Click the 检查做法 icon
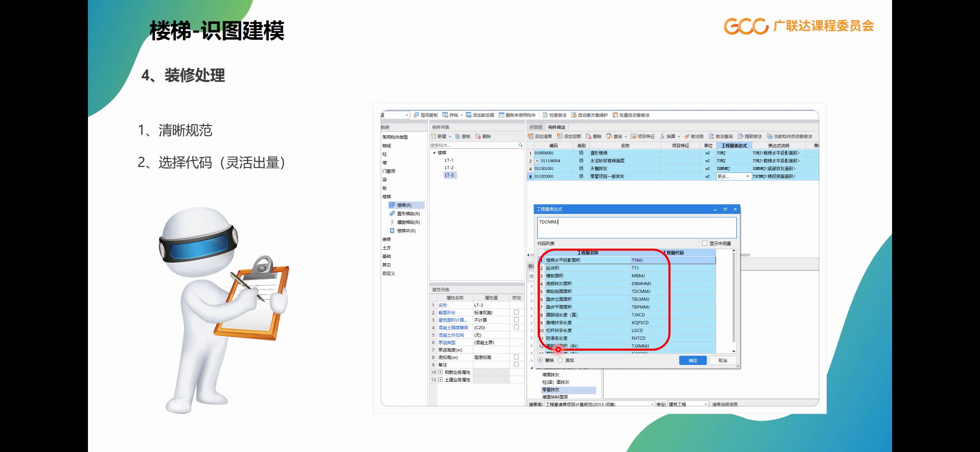 tap(545, 115)
